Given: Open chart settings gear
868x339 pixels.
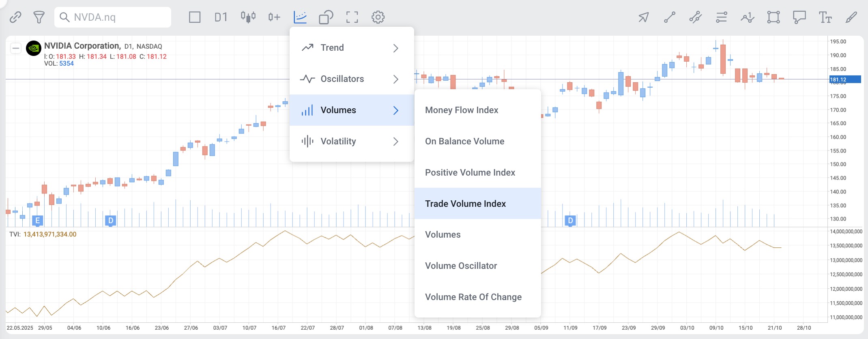Looking at the screenshot, I should pos(378,17).
